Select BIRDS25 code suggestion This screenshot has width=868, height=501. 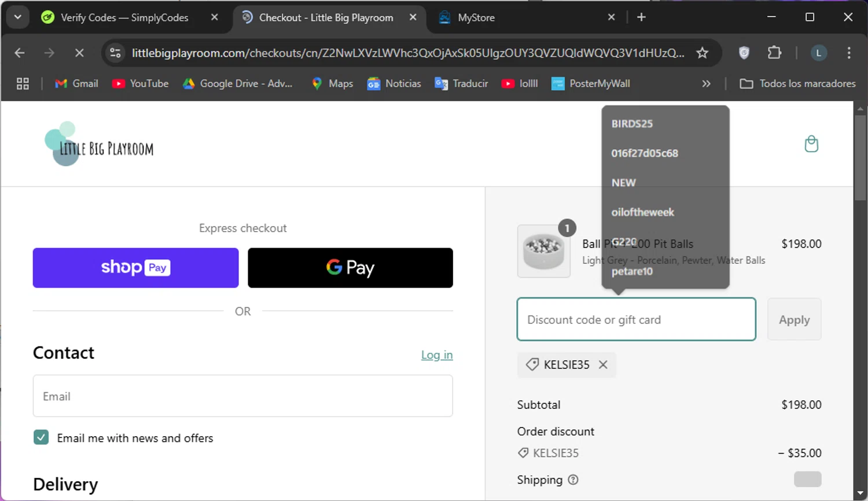pos(632,123)
